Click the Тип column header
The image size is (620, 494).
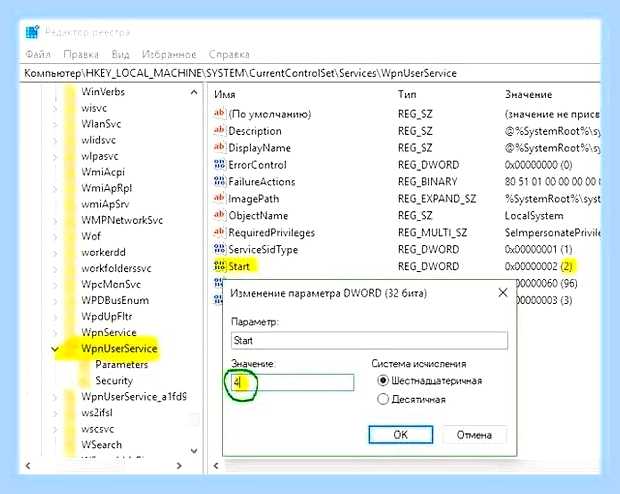tap(407, 95)
